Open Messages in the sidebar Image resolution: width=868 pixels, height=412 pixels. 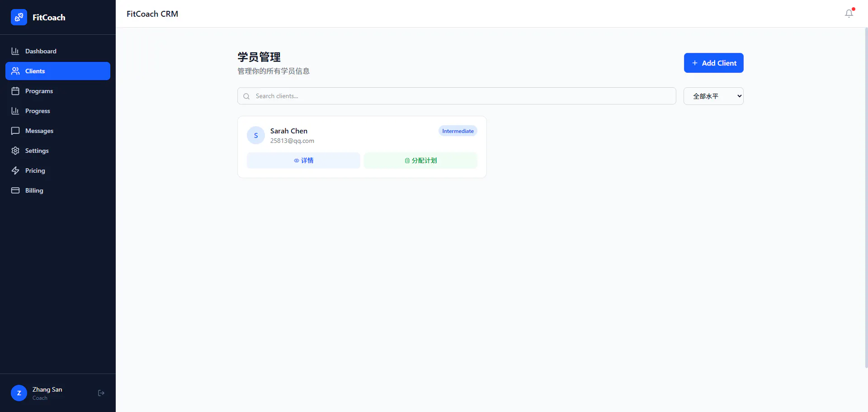click(x=58, y=131)
